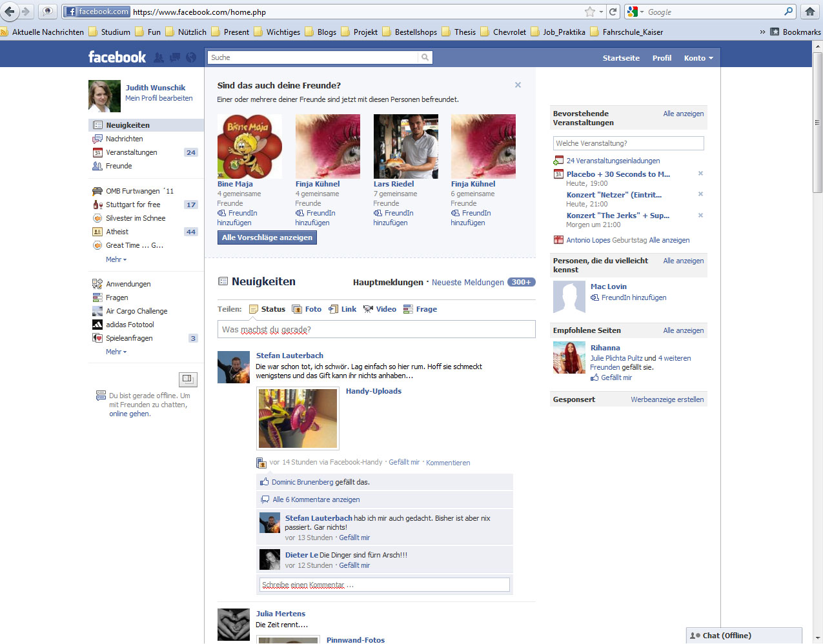823x644 pixels.
Task: Expand Mehr under the applications list
Action: 116,352
